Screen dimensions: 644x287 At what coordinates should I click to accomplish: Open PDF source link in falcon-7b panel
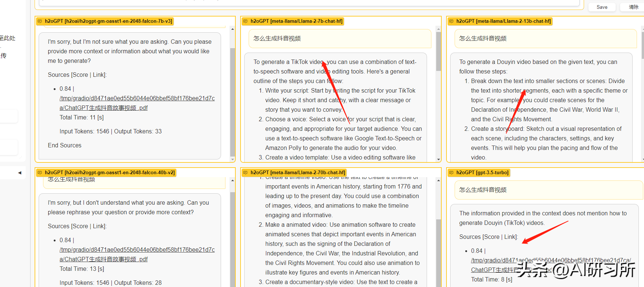(x=137, y=103)
